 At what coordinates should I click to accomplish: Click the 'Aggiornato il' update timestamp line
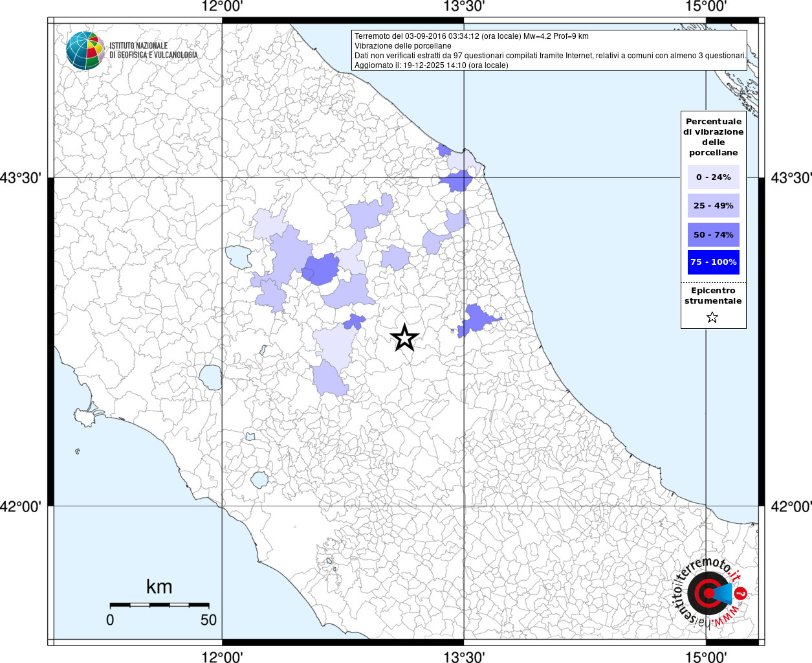[x=431, y=65]
